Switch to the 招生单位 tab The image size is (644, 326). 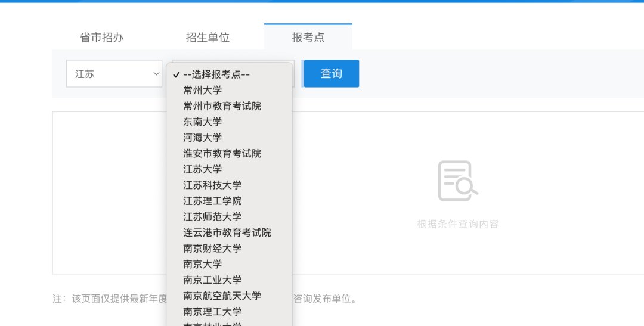coord(208,38)
